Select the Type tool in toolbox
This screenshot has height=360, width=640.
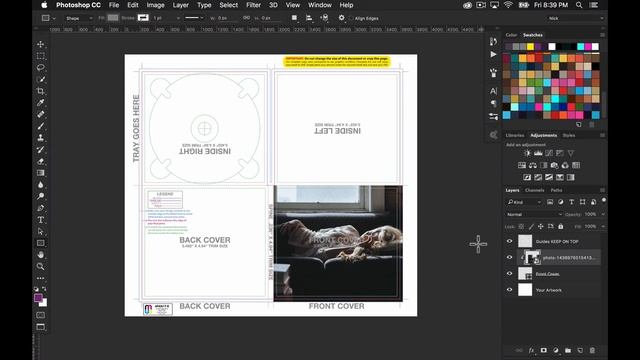tap(40, 220)
